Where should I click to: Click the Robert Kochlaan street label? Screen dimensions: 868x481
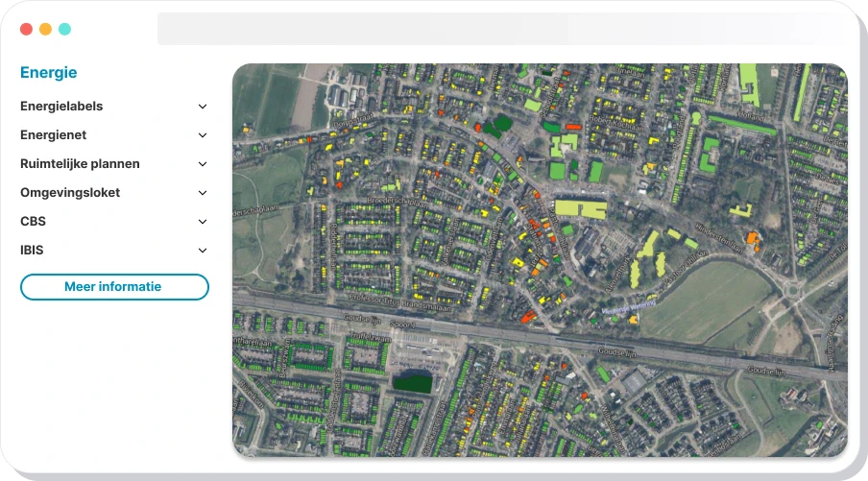coord(615,124)
